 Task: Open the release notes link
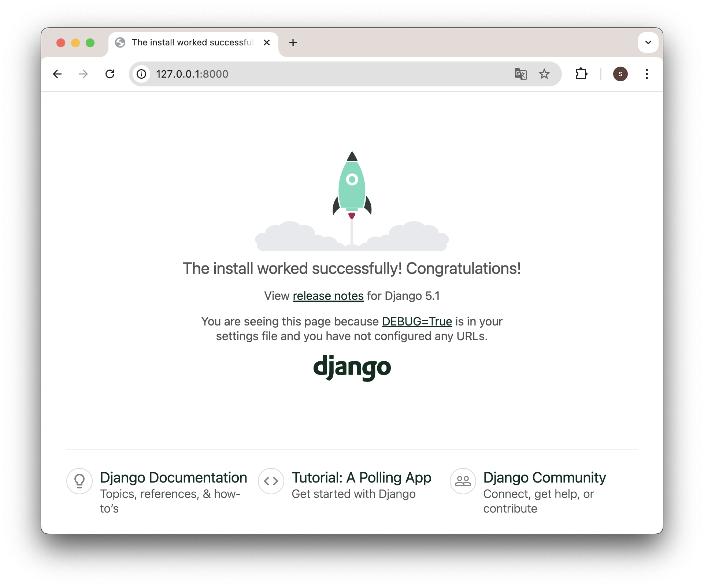[328, 296]
